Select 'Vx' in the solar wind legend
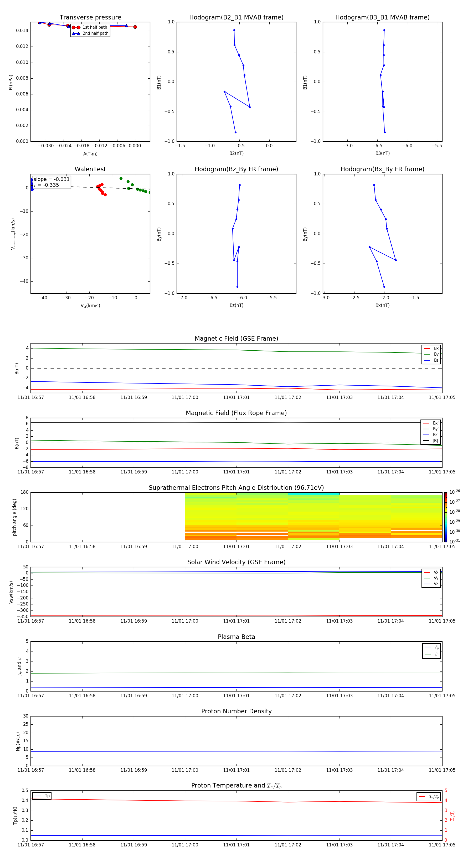The image size is (473, 868). click(431, 573)
